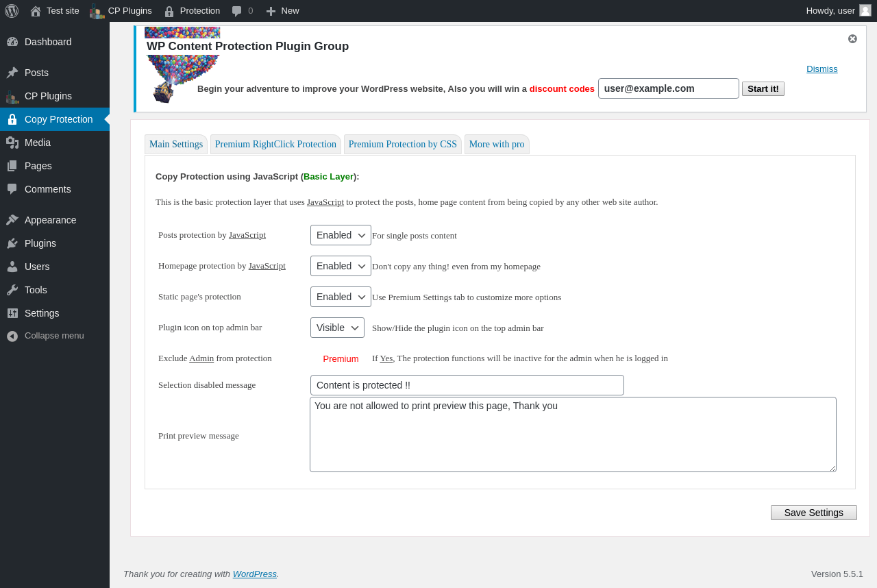Click the user avatar in admin bar
This screenshot has height=588, width=877.
pyautogui.click(x=865, y=10)
